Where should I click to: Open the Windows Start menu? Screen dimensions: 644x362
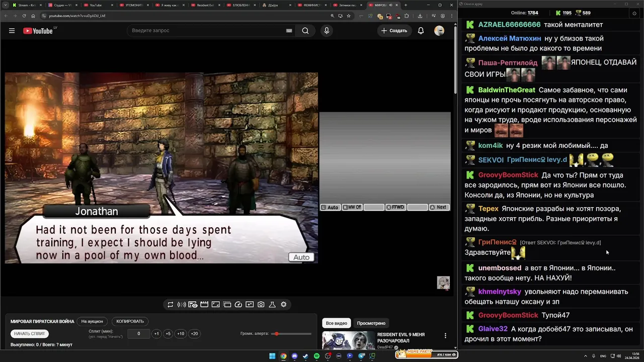(x=272, y=356)
